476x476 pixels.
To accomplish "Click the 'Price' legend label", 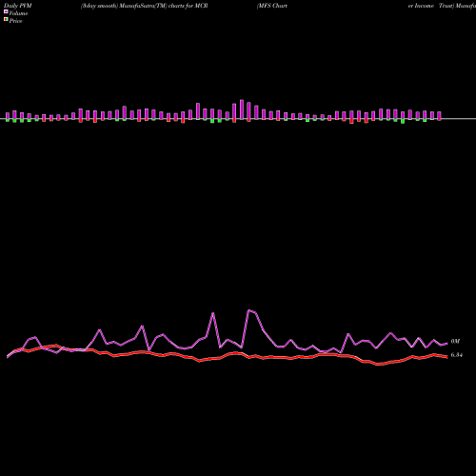I will [15, 21].
